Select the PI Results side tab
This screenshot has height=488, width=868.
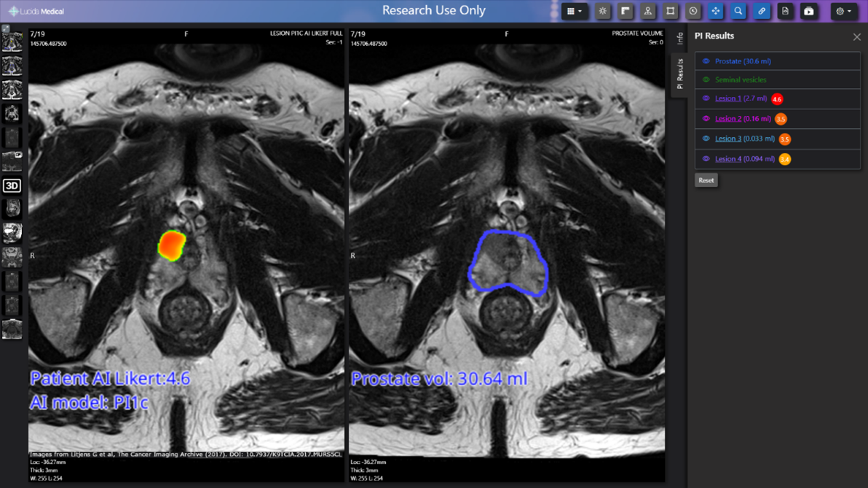pyautogui.click(x=679, y=74)
